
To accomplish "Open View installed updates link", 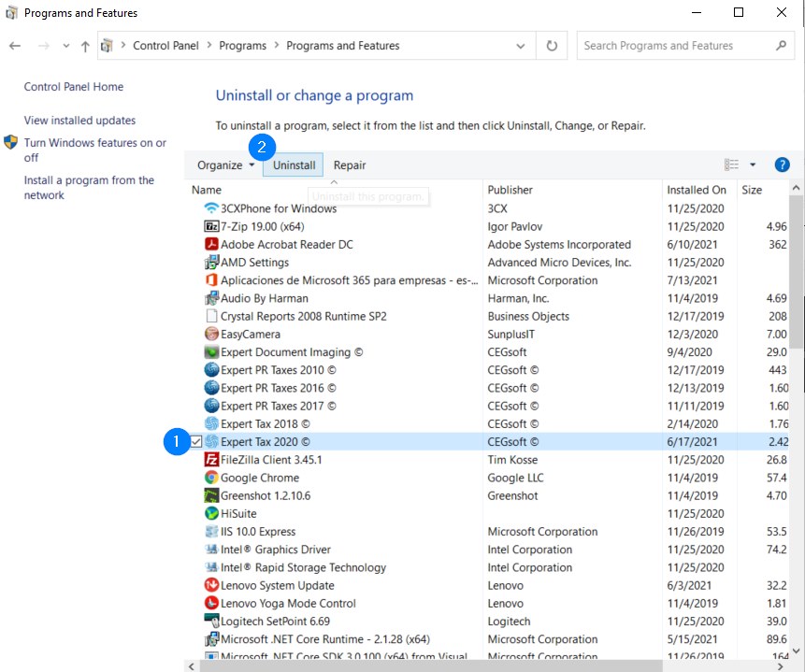I will click(79, 121).
